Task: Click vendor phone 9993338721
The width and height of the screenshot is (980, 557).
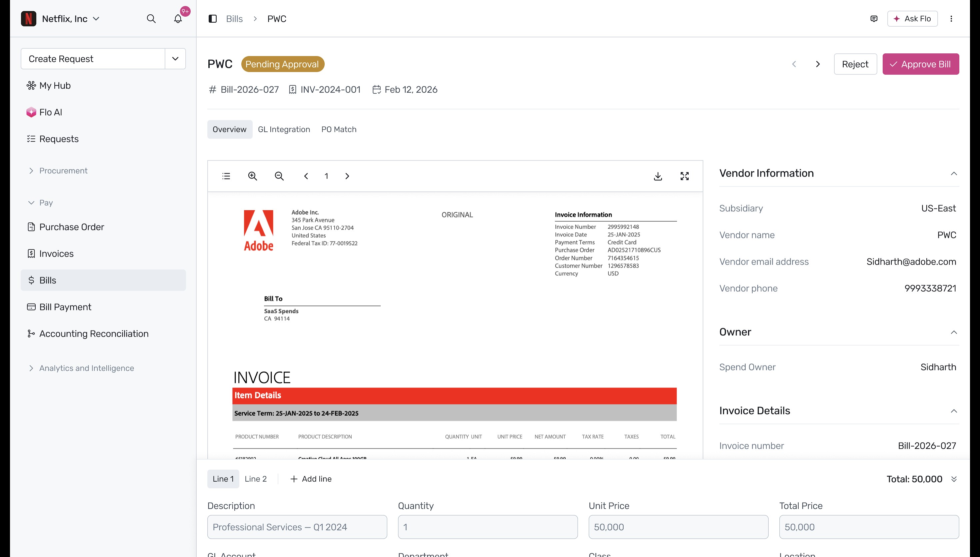Action: click(x=930, y=289)
